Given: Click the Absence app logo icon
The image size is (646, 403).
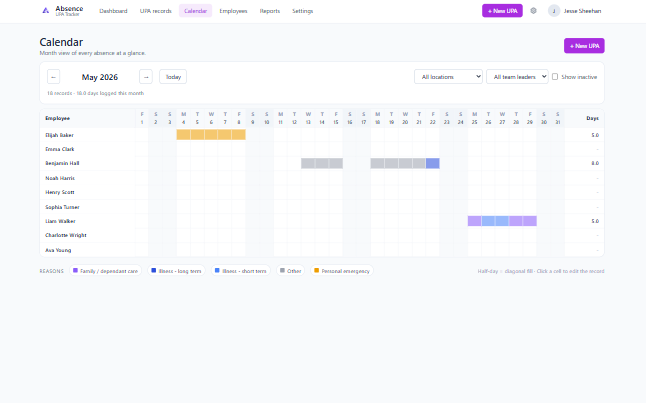Looking at the screenshot, I should 46,11.
